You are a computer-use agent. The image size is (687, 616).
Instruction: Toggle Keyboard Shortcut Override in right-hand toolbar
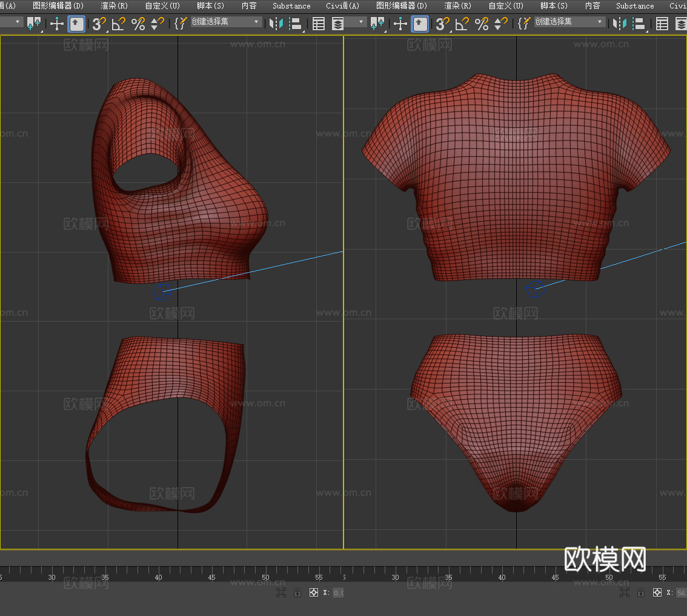point(420,24)
